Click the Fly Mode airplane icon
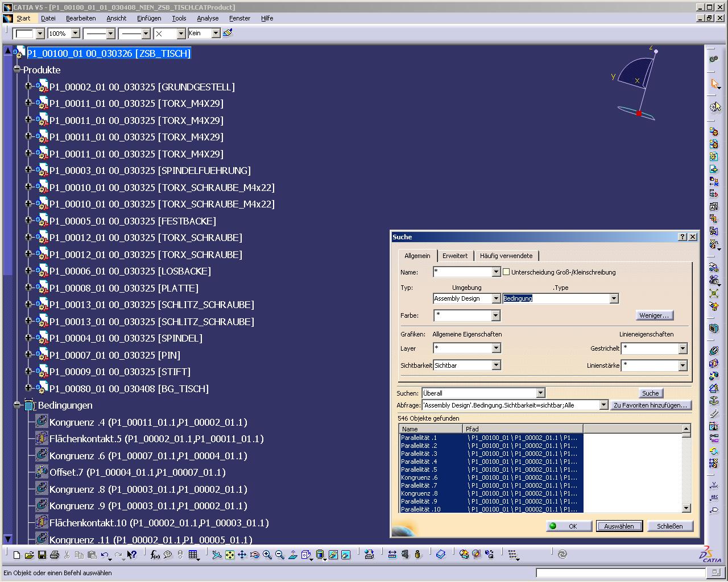 coord(217,555)
